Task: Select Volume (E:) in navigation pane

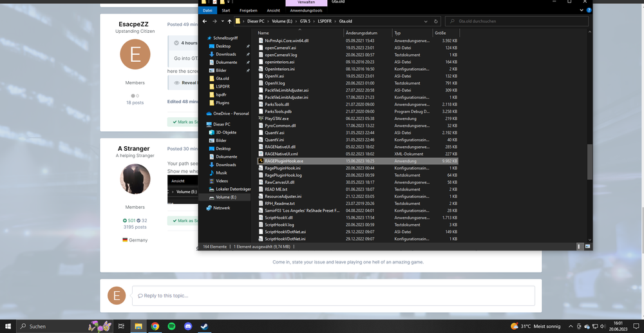Action: pyautogui.click(x=226, y=197)
